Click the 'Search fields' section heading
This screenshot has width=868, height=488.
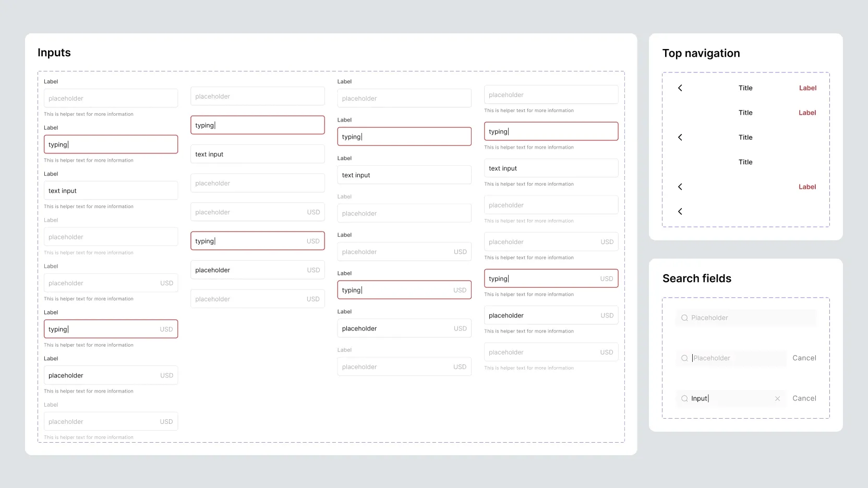pos(697,278)
